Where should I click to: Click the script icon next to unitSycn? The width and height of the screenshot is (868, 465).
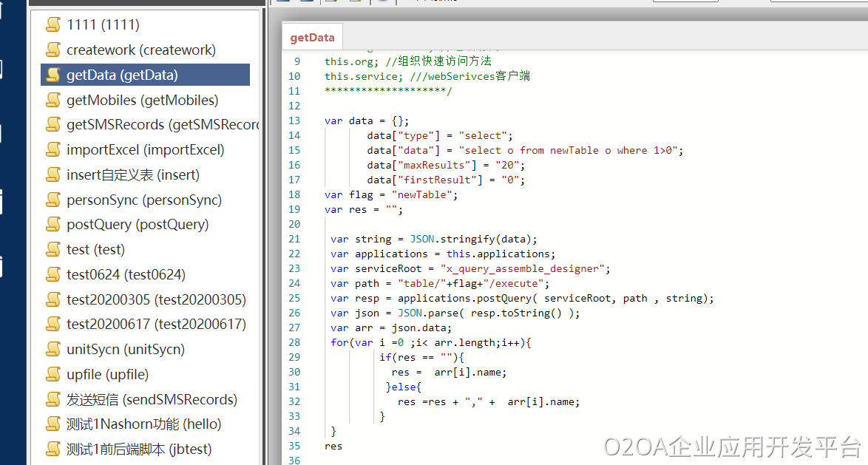click(x=52, y=350)
